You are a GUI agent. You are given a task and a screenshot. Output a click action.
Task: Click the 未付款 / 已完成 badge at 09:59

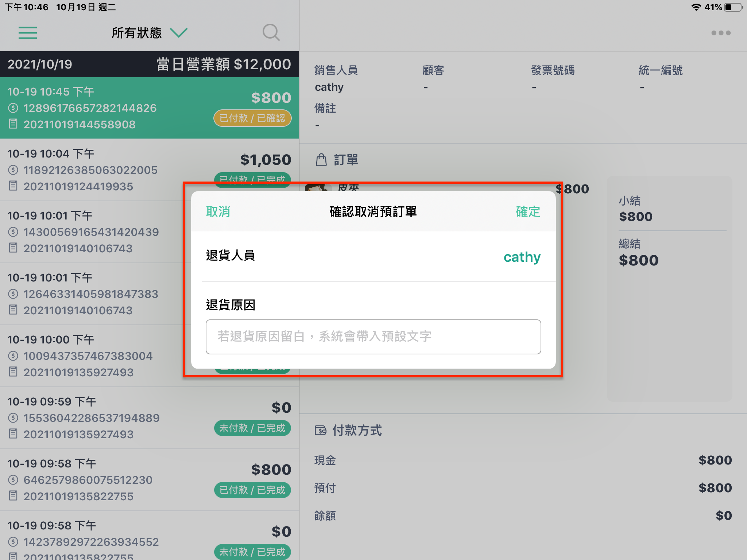[252, 428]
